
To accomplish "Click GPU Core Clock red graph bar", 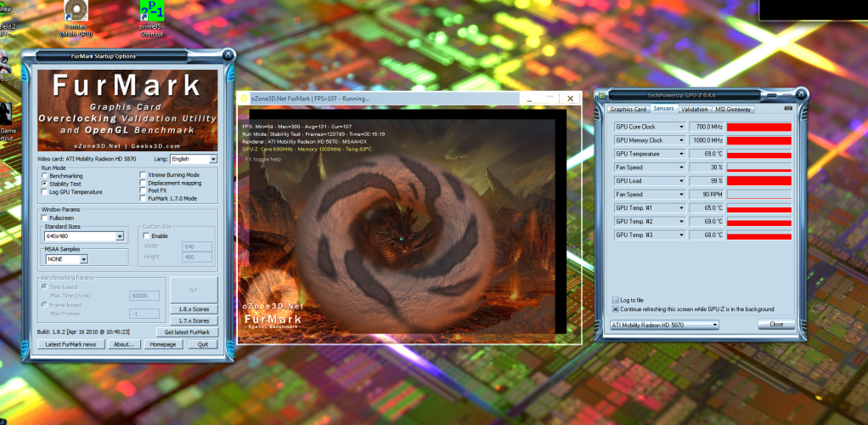I will point(758,127).
